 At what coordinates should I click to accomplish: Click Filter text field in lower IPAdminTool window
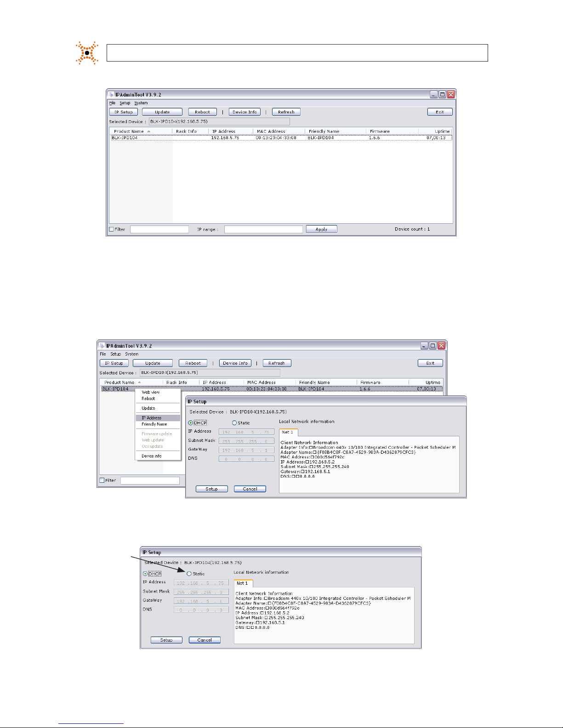click(150, 480)
